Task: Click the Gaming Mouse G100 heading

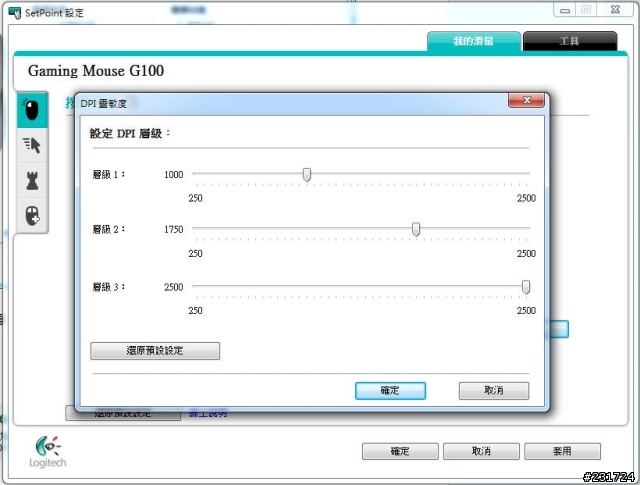Action: (96, 71)
